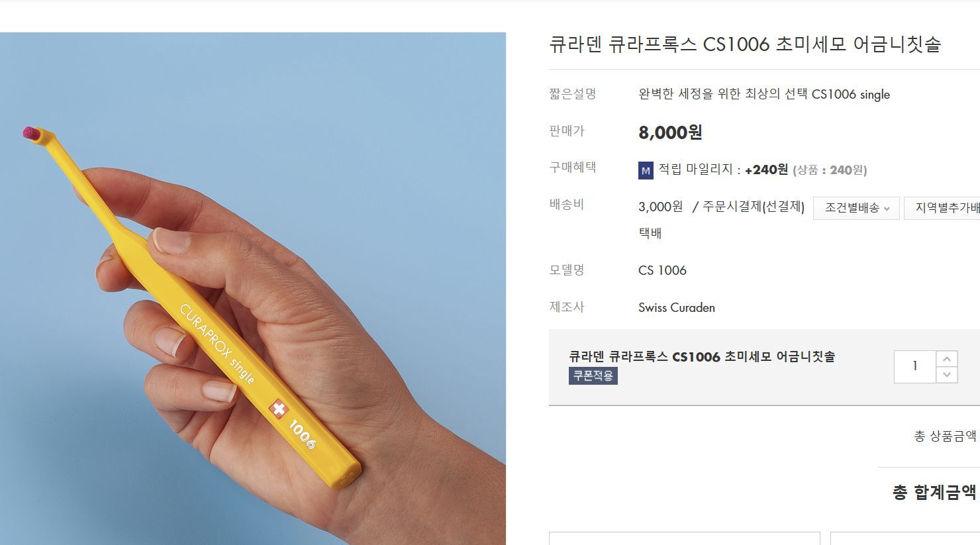Open the yellow Curaprox toothbrush product image

pos(253,289)
